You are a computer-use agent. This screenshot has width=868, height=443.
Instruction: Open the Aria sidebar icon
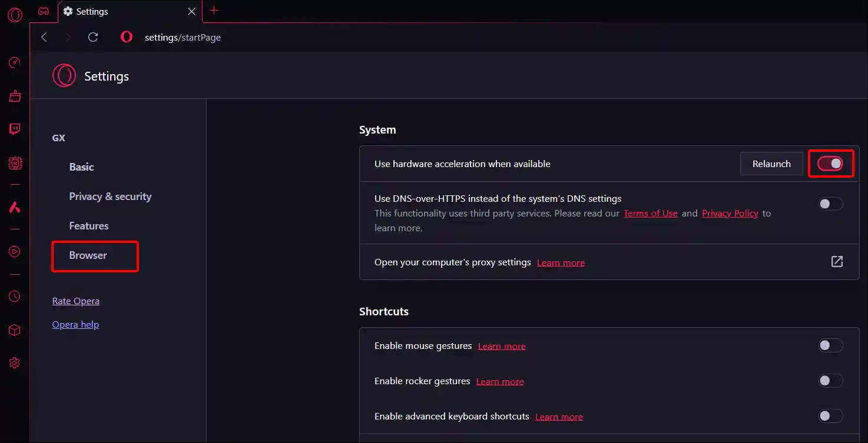coord(15,207)
